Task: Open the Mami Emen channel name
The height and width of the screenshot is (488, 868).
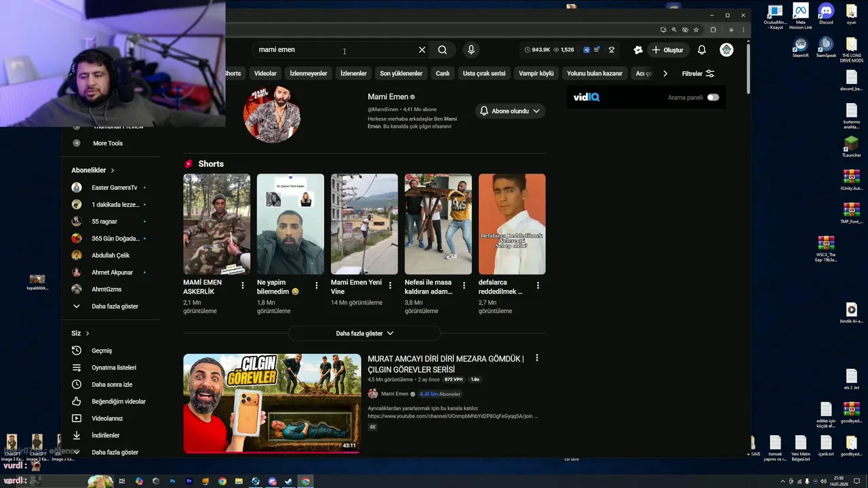Action: tap(388, 97)
